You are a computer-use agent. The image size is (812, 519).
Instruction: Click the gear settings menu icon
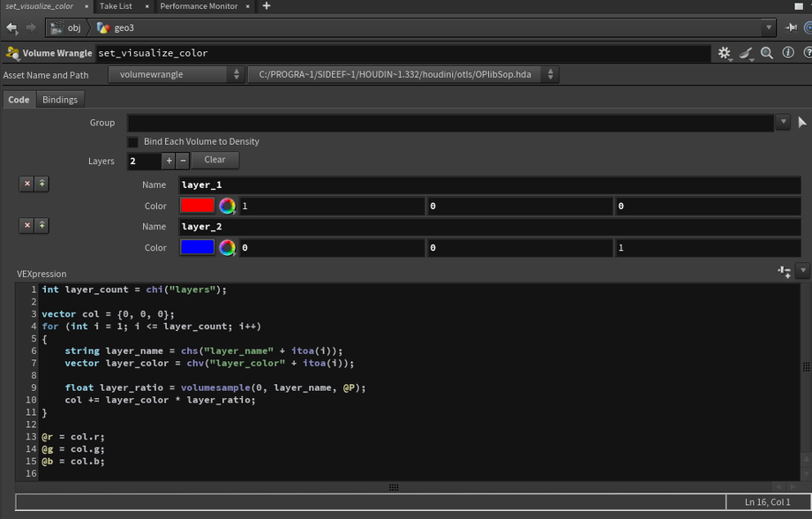click(x=725, y=53)
